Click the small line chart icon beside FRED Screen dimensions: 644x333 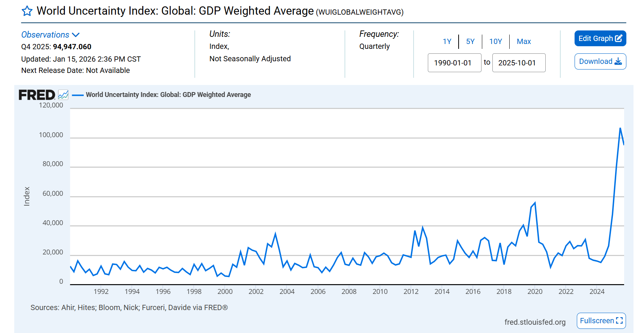[63, 95]
